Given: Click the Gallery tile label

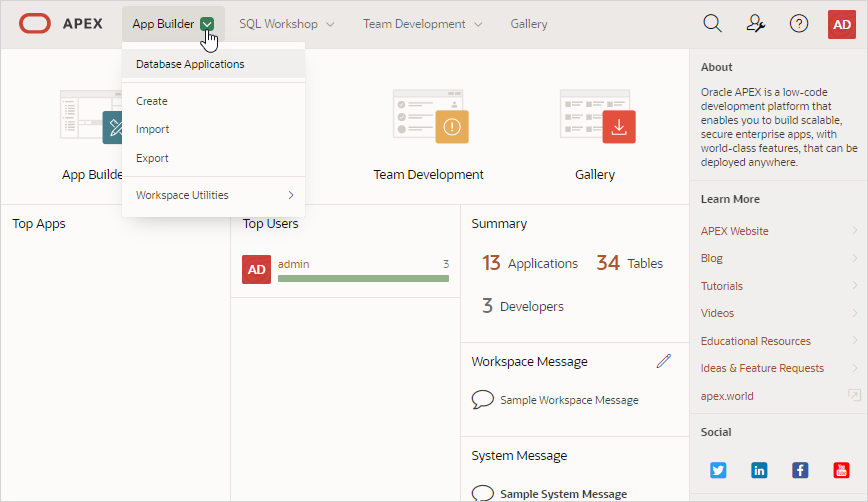Looking at the screenshot, I should (595, 174).
